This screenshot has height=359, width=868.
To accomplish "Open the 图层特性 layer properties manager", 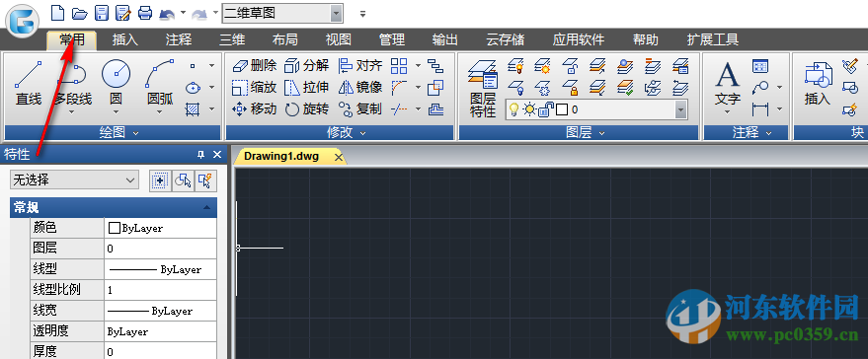I will click(483, 89).
